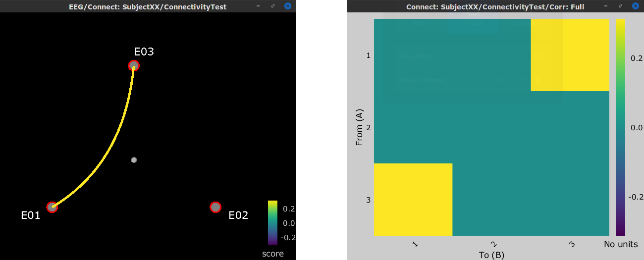Select matrix cell From 2 To 3
Viewport: 644px width, 260px height.
[x=570, y=127]
